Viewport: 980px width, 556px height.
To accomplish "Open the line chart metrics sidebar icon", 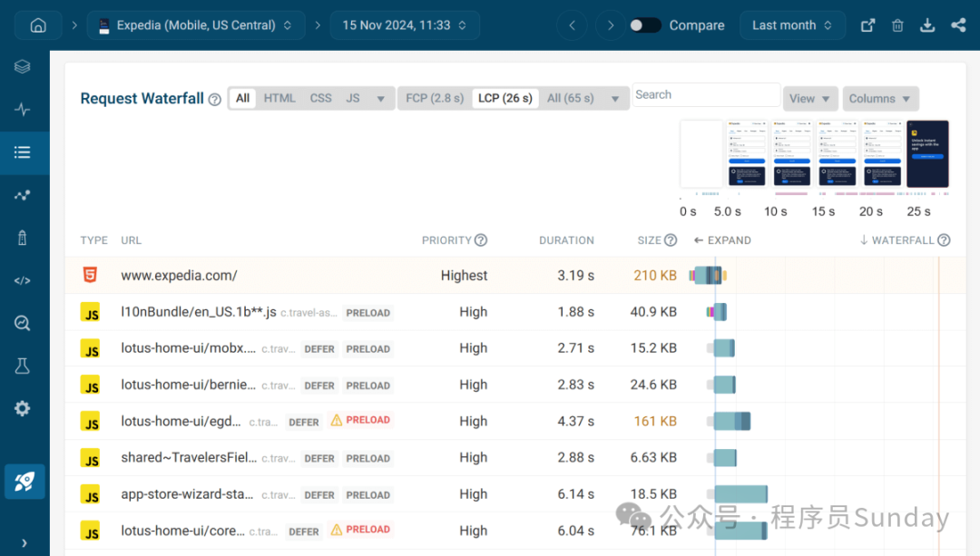I will tap(23, 196).
